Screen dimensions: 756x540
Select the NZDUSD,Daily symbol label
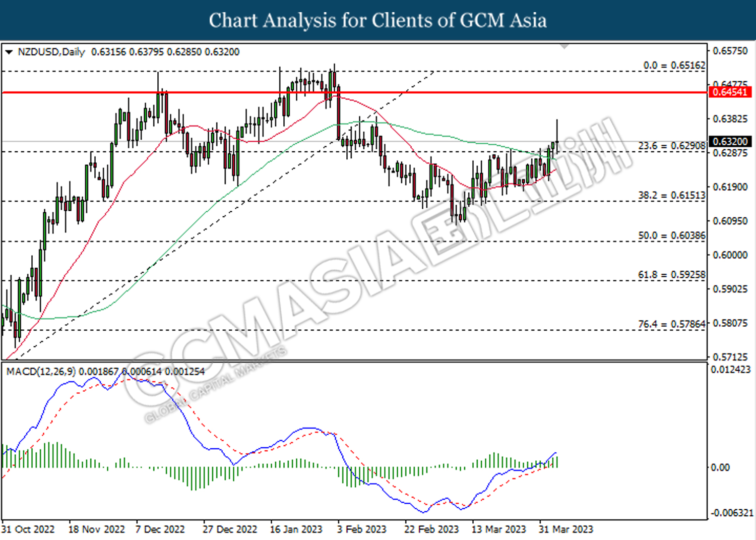[x=51, y=52]
